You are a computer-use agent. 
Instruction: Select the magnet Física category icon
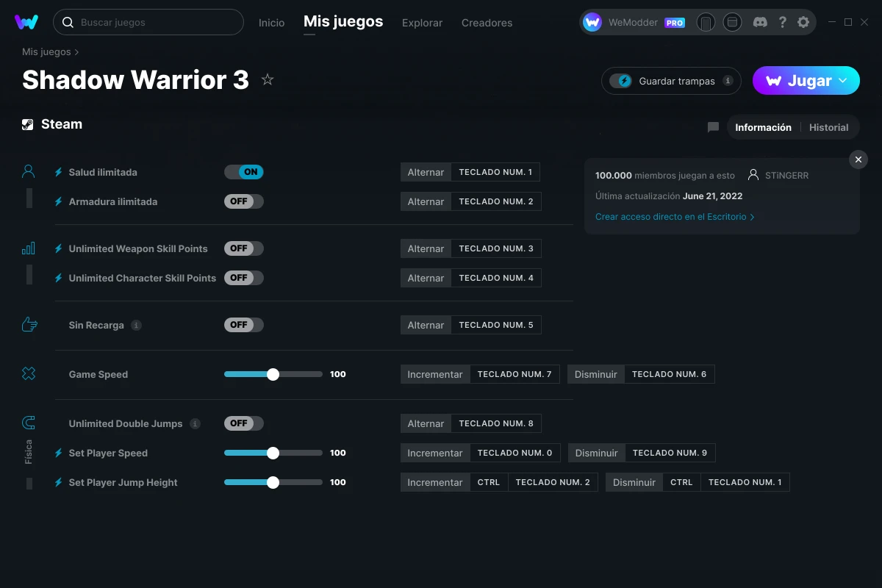(28, 423)
